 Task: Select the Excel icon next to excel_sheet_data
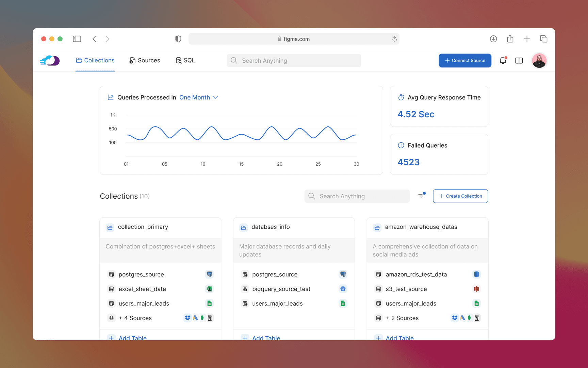(x=210, y=289)
